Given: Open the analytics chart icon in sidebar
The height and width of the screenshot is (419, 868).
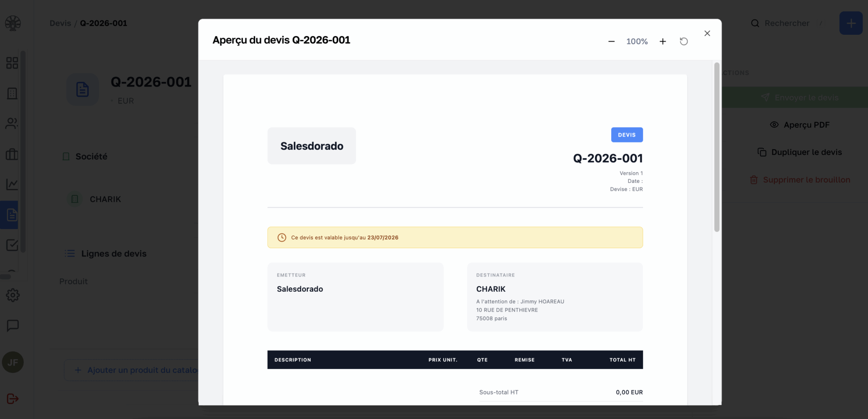Looking at the screenshot, I should (12, 184).
